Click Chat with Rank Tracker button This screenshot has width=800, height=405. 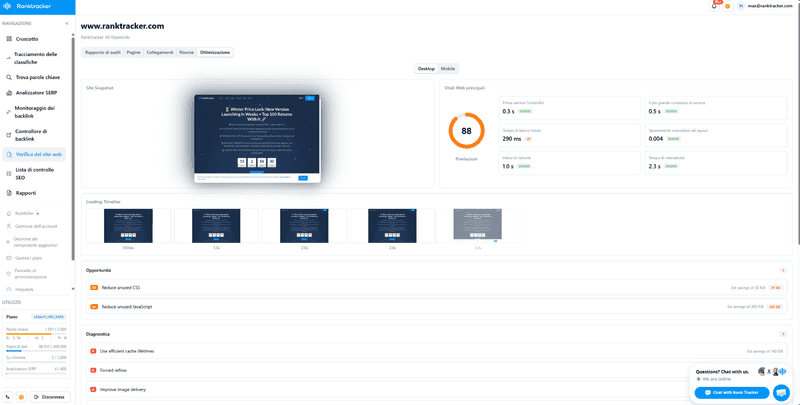point(732,392)
